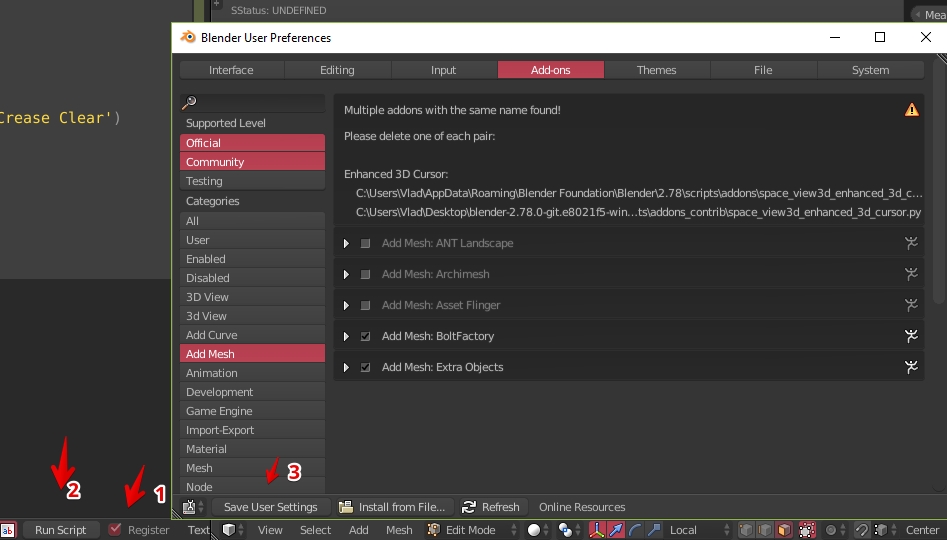Open the User Preferences editor type icon

coord(193,507)
